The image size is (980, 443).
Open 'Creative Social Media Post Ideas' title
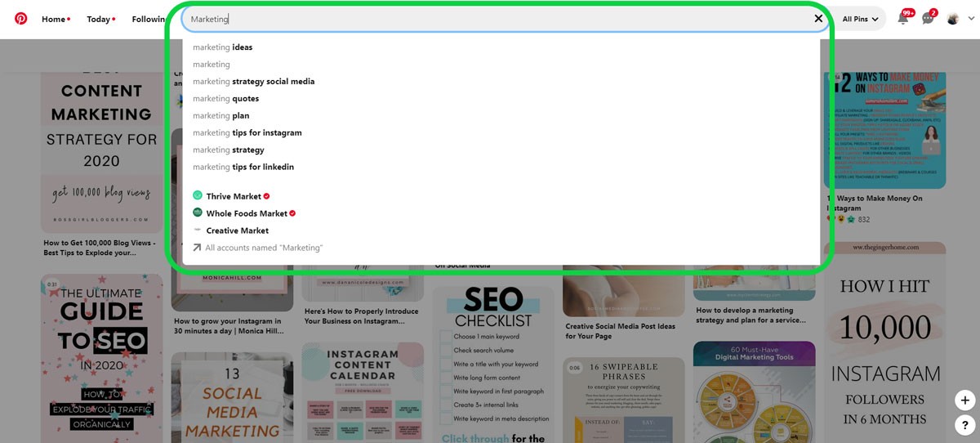(x=621, y=331)
